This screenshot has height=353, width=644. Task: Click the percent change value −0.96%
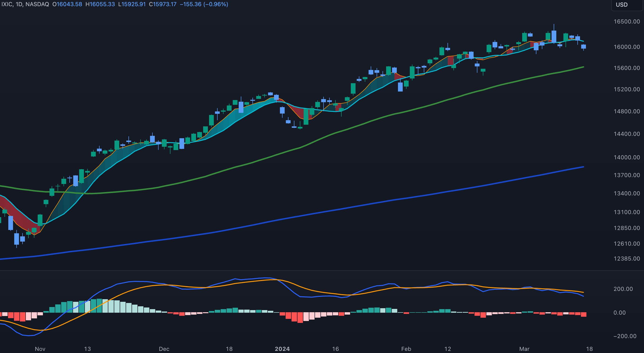coord(215,4)
